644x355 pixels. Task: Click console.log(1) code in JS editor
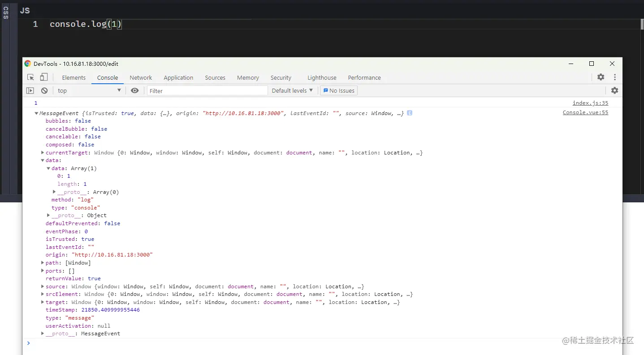point(86,24)
